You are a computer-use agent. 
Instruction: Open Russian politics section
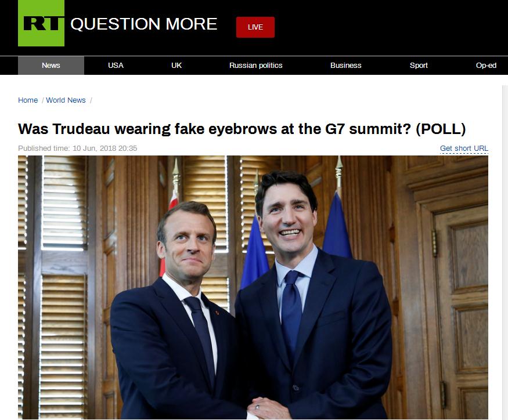(x=256, y=66)
